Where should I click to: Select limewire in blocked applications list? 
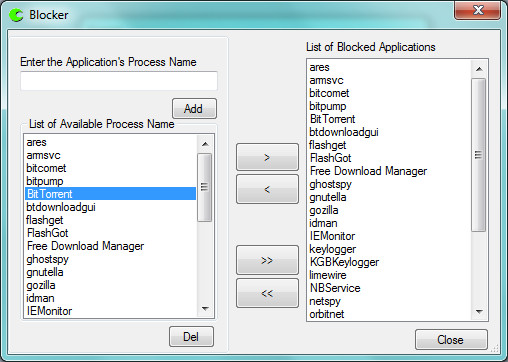(389, 275)
